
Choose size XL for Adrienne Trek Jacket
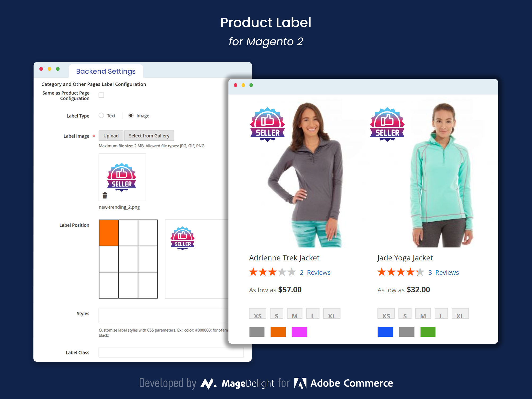click(332, 314)
